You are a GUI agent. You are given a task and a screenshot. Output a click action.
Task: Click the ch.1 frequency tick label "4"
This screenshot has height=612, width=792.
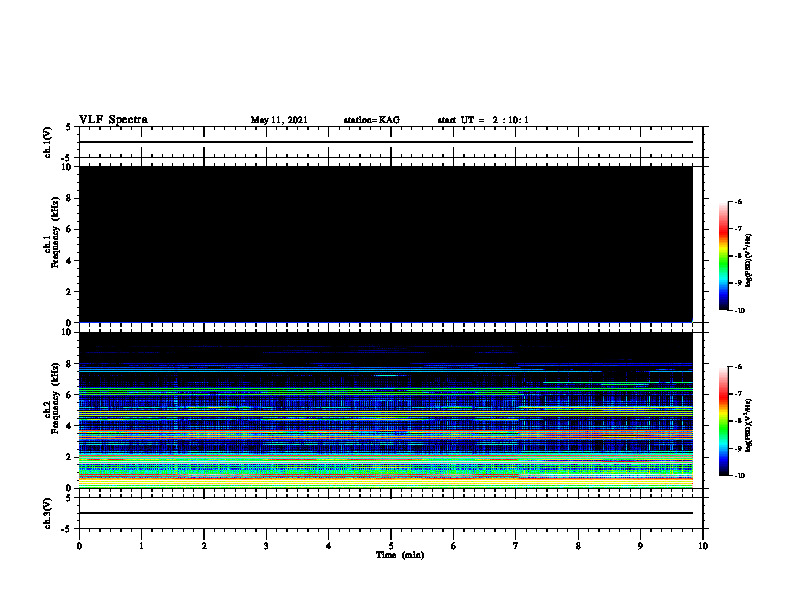[x=69, y=261]
